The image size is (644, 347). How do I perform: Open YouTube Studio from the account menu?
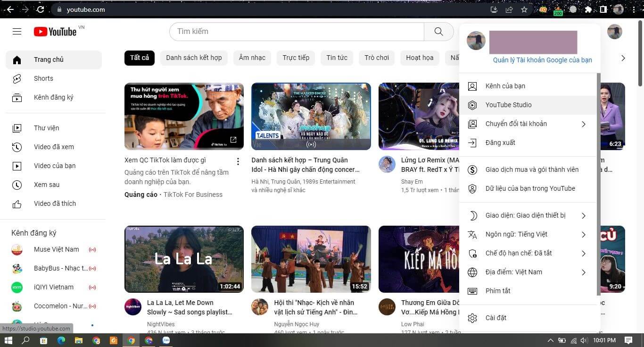(x=508, y=105)
